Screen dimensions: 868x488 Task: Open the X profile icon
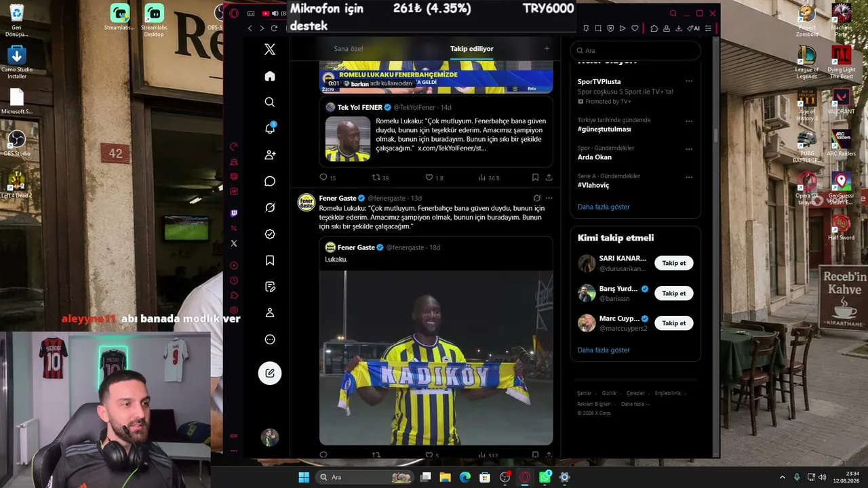pos(270,313)
